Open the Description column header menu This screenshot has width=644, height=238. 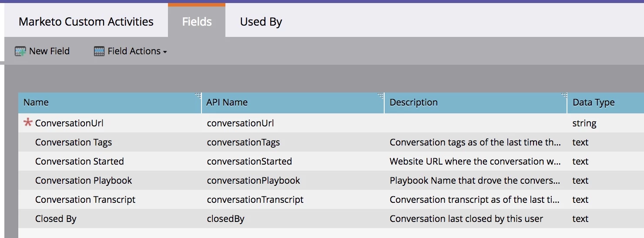[564, 96]
